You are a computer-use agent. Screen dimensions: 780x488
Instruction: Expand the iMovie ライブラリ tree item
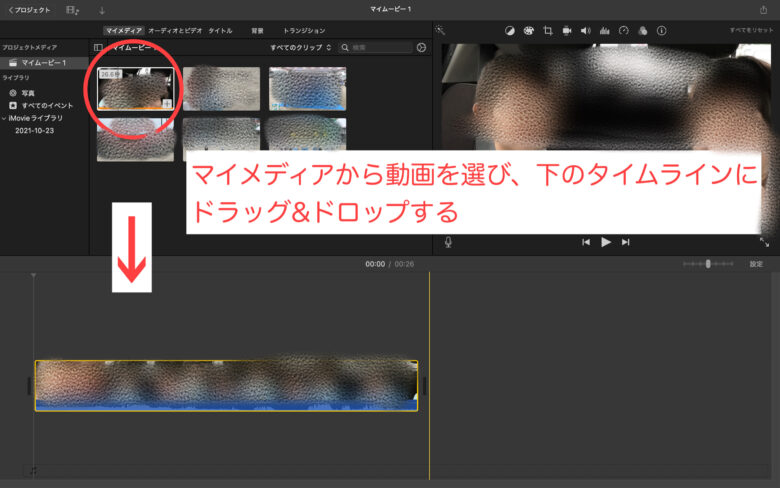pyautogui.click(x=4, y=118)
